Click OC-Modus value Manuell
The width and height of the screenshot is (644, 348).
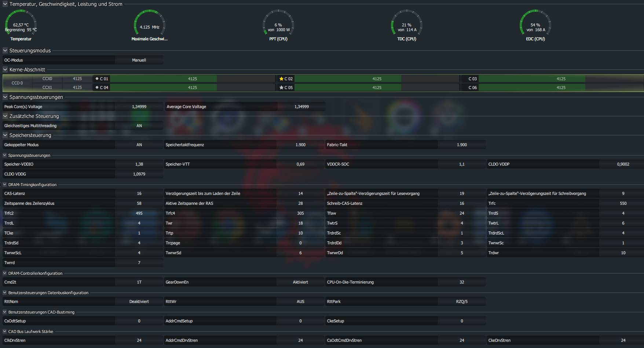click(139, 60)
